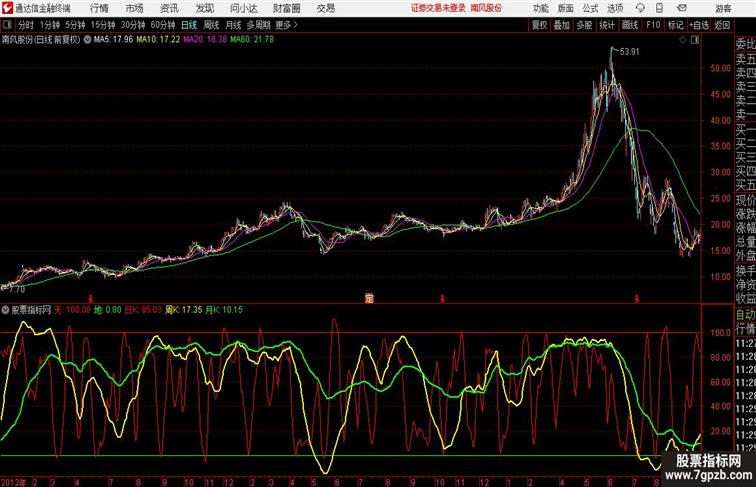Toggle the left side panel icon
This screenshot has width=756, height=487.
click(x=7, y=25)
